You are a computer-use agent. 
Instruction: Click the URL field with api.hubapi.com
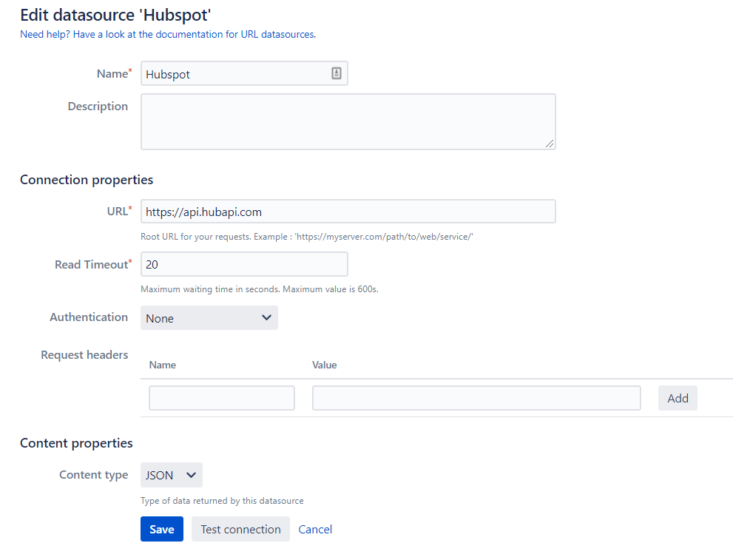click(x=348, y=212)
